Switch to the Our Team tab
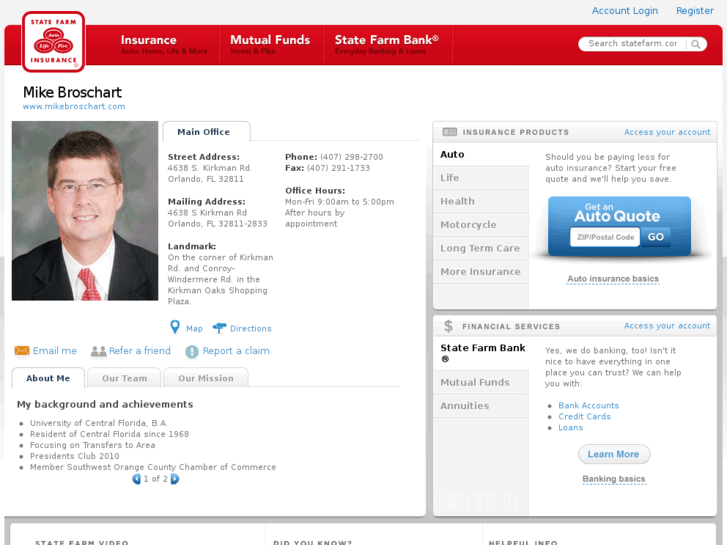This screenshot has height=545, width=727. pyautogui.click(x=124, y=378)
